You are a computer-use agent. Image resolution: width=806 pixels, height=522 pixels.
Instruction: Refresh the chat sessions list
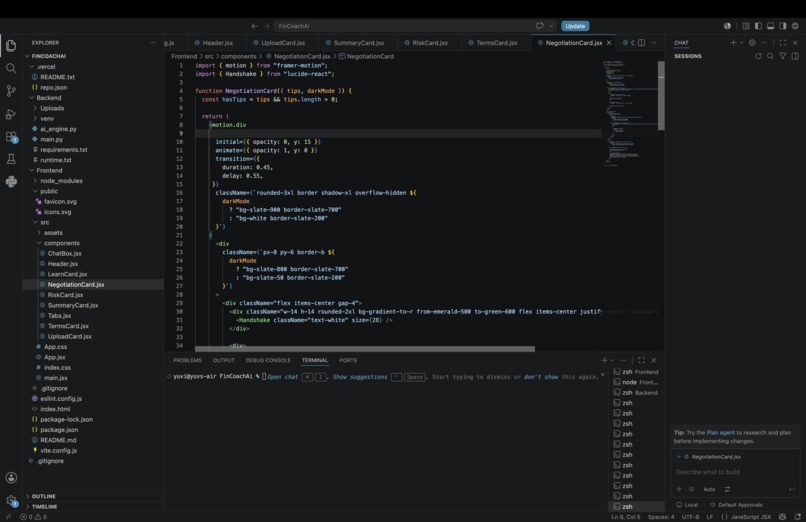click(x=758, y=56)
